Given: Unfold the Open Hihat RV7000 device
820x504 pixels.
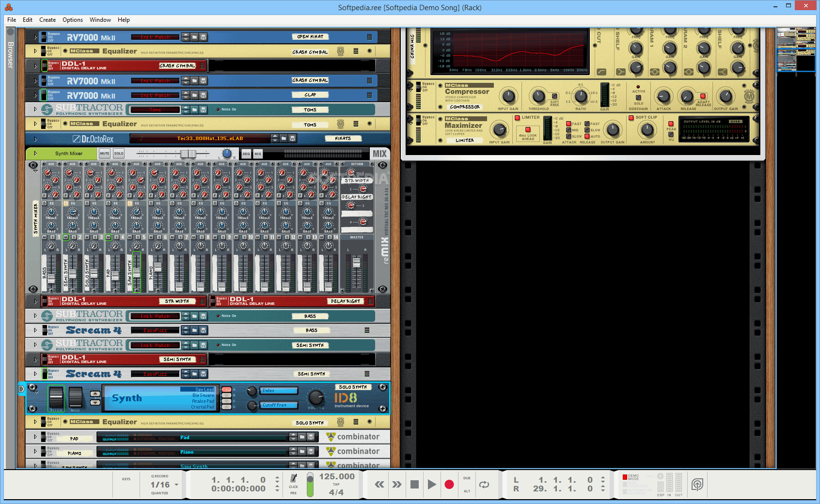Looking at the screenshot, I should pyautogui.click(x=35, y=37).
